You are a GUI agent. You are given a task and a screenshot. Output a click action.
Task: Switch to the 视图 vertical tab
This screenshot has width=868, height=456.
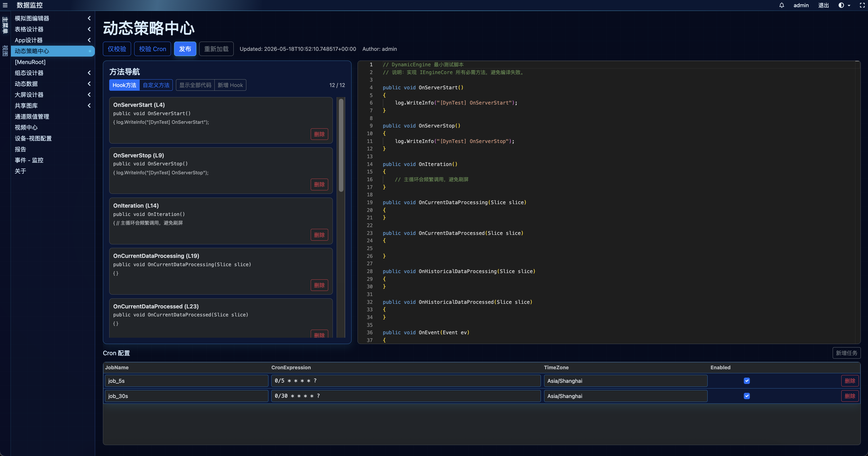pyautogui.click(x=5, y=51)
